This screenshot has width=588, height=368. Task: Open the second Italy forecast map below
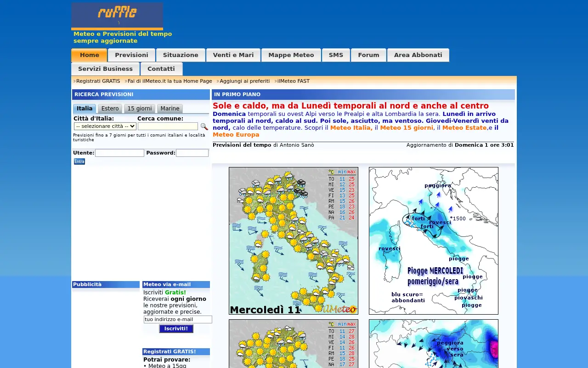coord(294,344)
